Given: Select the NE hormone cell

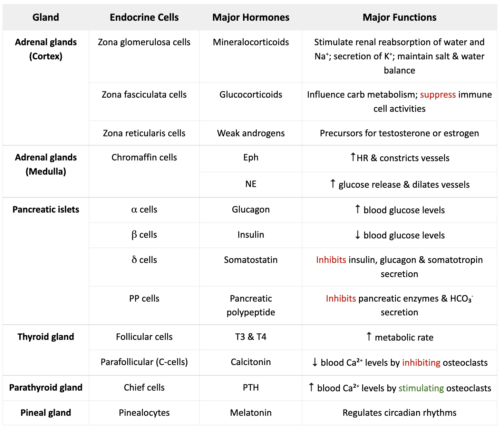Looking at the screenshot, I should 251,184.
